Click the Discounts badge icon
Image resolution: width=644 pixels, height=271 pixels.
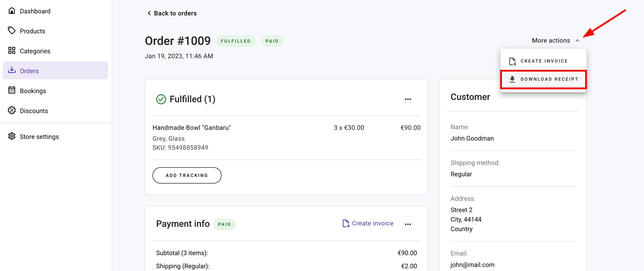(x=12, y=110)
